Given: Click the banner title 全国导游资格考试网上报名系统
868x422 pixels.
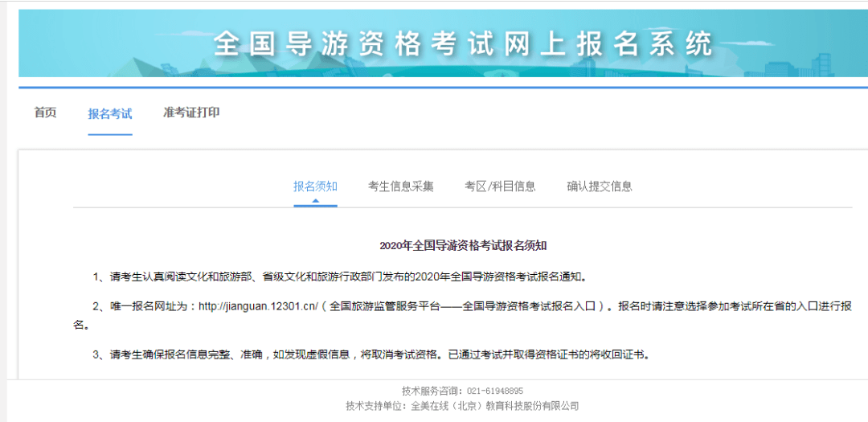Looking at the screenshot, I should (x=462, y=43).
